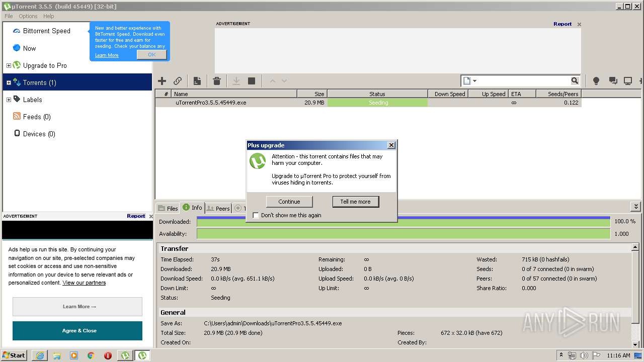Collapse the detail pane with double chevron
Image resolution: width=644 pixels, height=362 pixels.
point(636,207)
